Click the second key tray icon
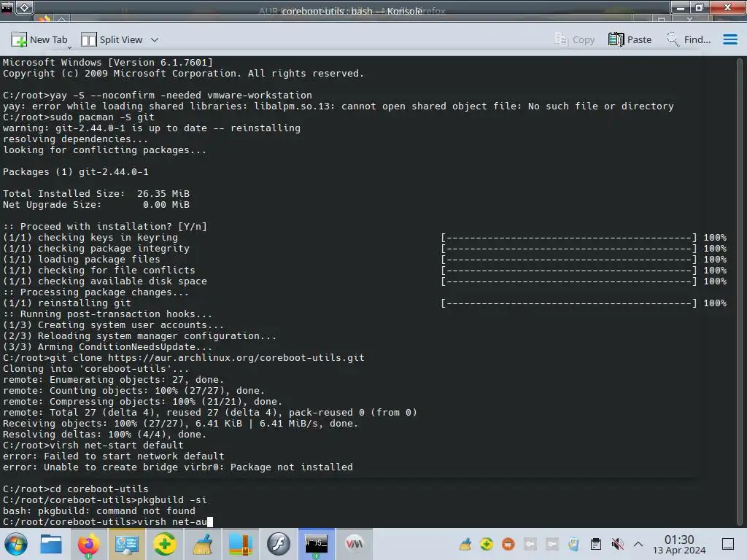Screen dimensions: 747x560 (552, 544)
